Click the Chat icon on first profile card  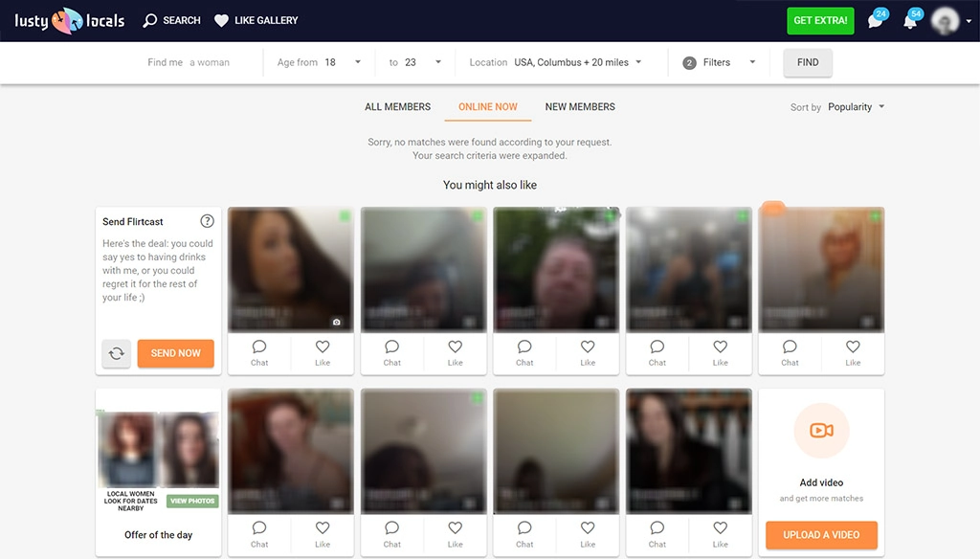pyautogui.click(x=259, y=347)
